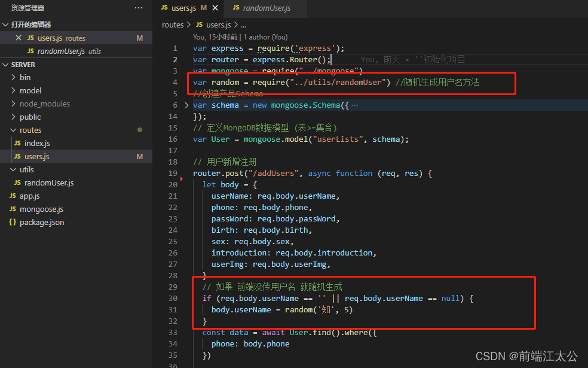Viewport: 588px width, 368px height.
Task: Open users.js in the file tree
Action: pyautogui.click(x=76, y=156)
